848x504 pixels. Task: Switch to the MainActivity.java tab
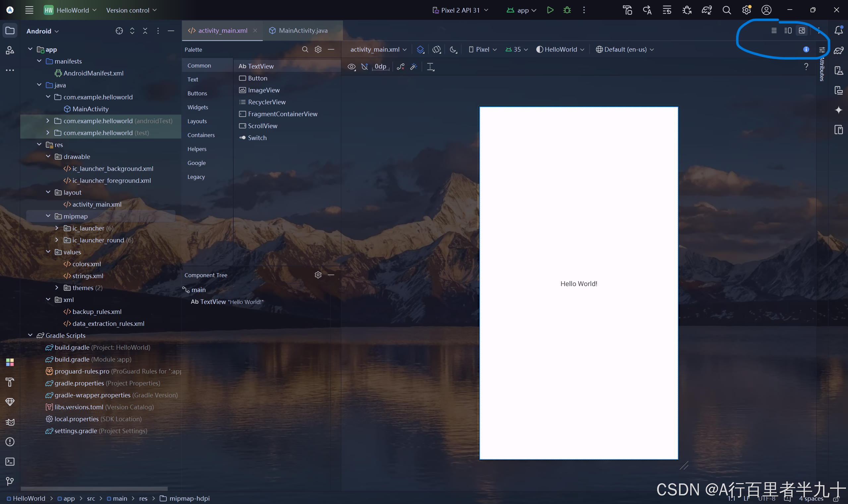pyautogui.click(x=303, y=30)
